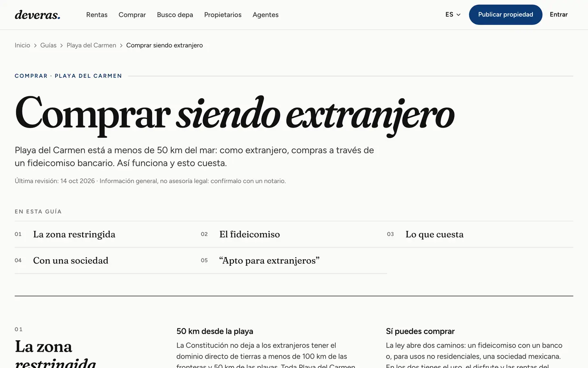Viewport: 588px width, 368px height.
Task: Click the Publicar propiedad button
Action: pos(506,15)
